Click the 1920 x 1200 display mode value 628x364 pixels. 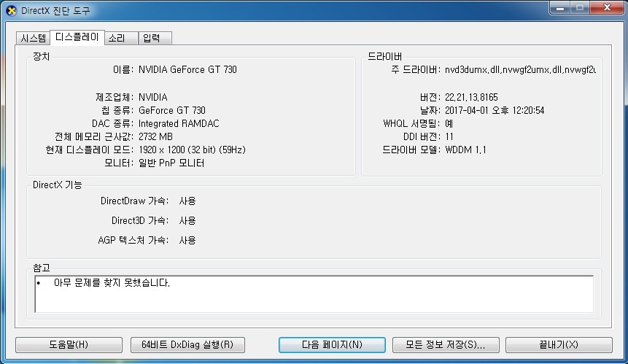click(192, 150)
